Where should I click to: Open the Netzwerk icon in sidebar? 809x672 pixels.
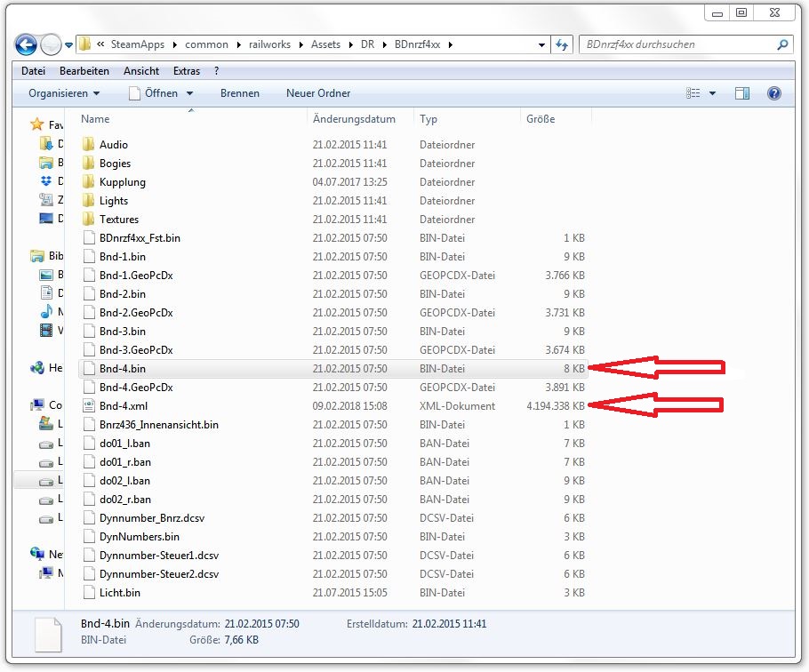pyautogui.click(x=37, y=554)
